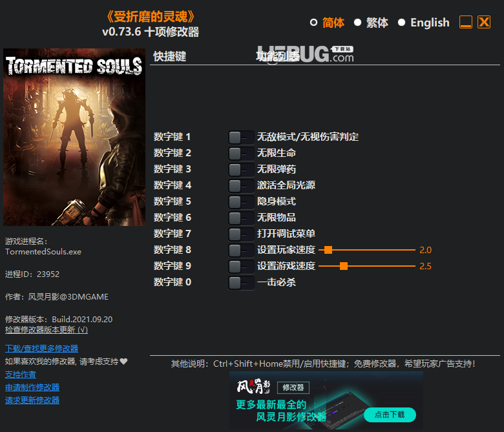Click 一击必杀 option label

276,282
